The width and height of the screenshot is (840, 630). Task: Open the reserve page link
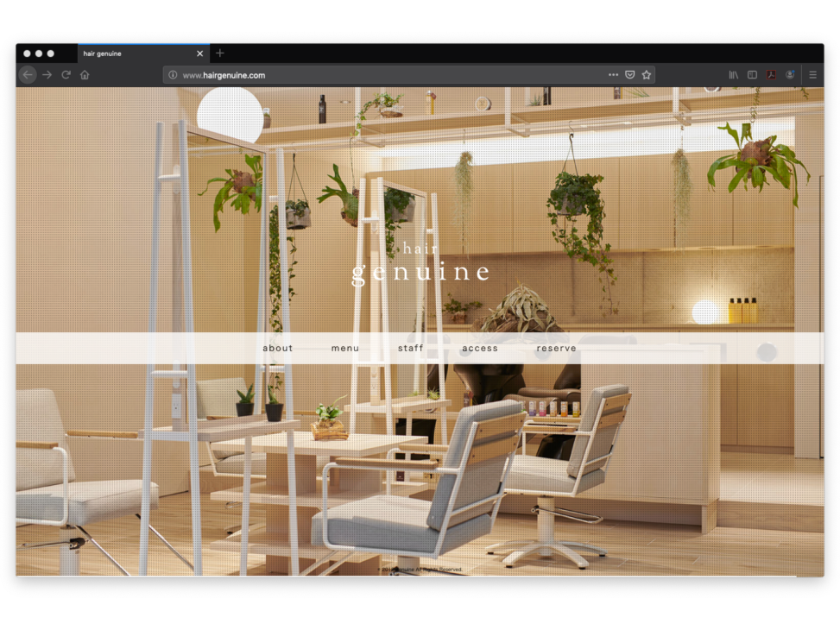pos(556,349)
